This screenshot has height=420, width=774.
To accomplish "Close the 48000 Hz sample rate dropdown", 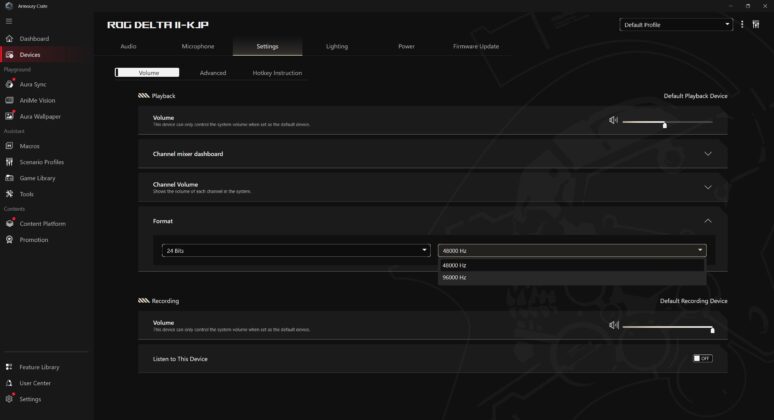I will click(x=572, y=251).
